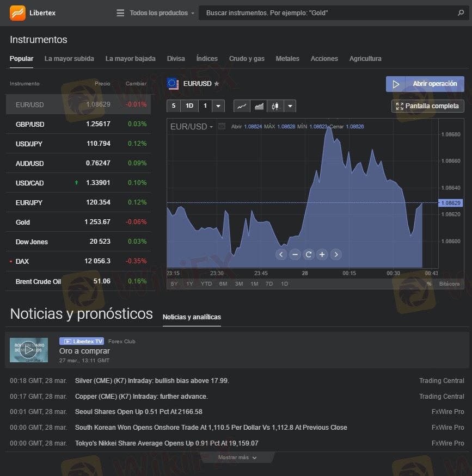This screenshot has width=472, height=476.
Task: Select Noticias y analíticas tab
Action: [x=192, y=317]
